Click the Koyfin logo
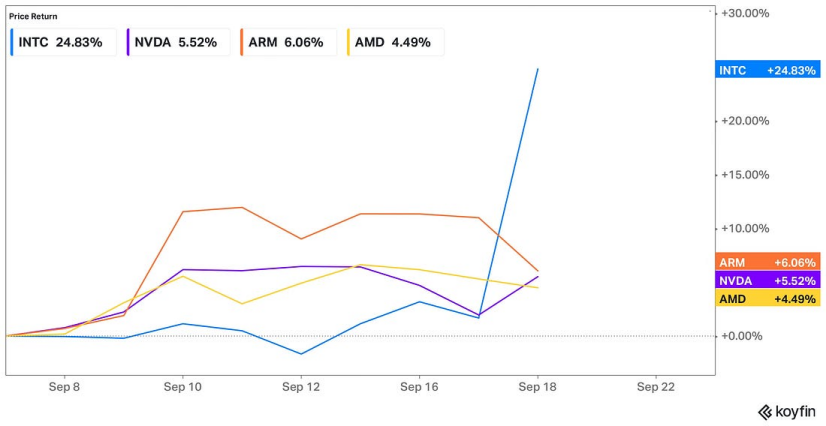 coord(787,411)
